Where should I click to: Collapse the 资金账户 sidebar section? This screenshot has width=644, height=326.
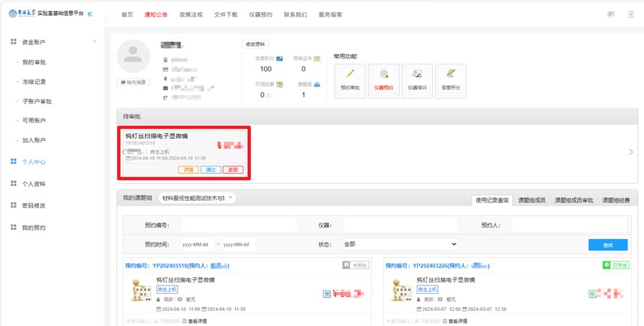[x=94, y=42]
